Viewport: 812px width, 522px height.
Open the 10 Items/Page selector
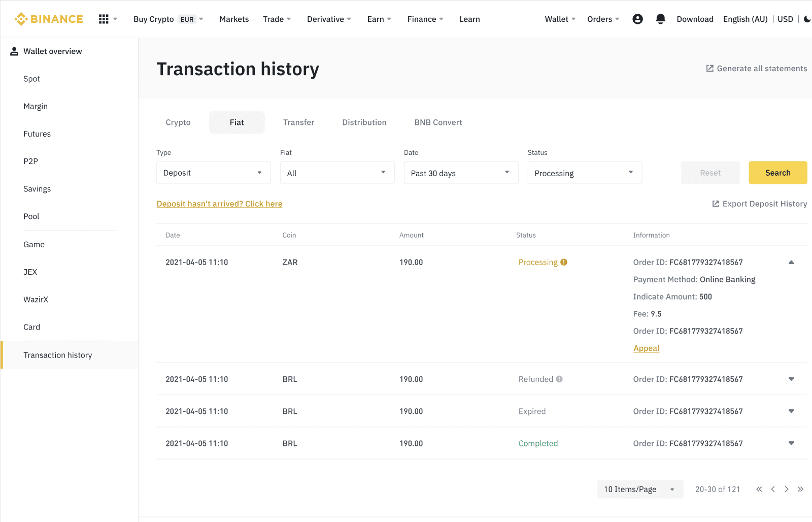coord(639,489)
